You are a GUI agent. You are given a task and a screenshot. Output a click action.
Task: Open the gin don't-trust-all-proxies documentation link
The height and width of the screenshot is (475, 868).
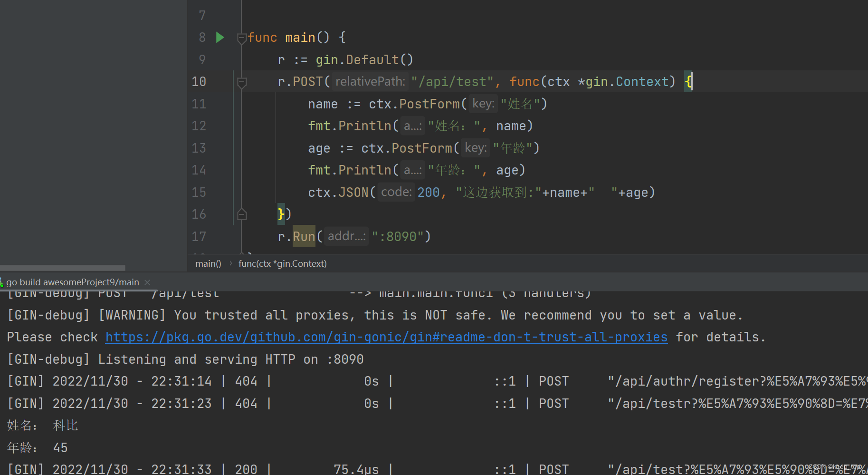[386, 337]
